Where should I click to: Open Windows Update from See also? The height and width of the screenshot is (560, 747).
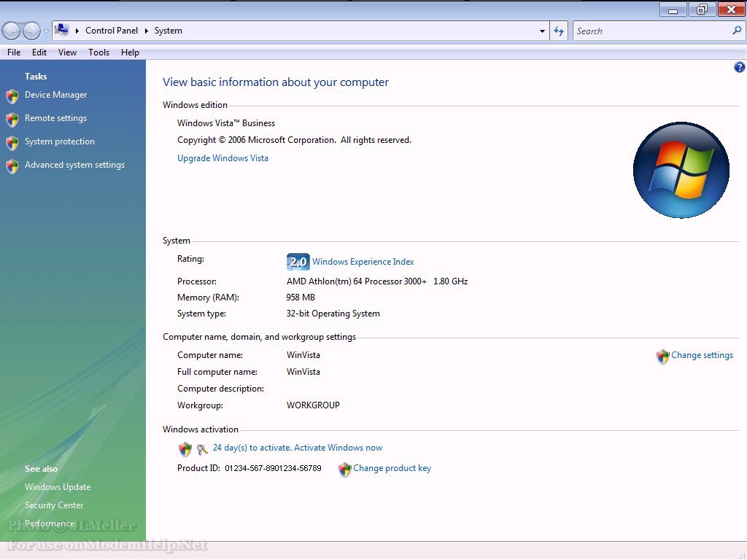(58, 487)
